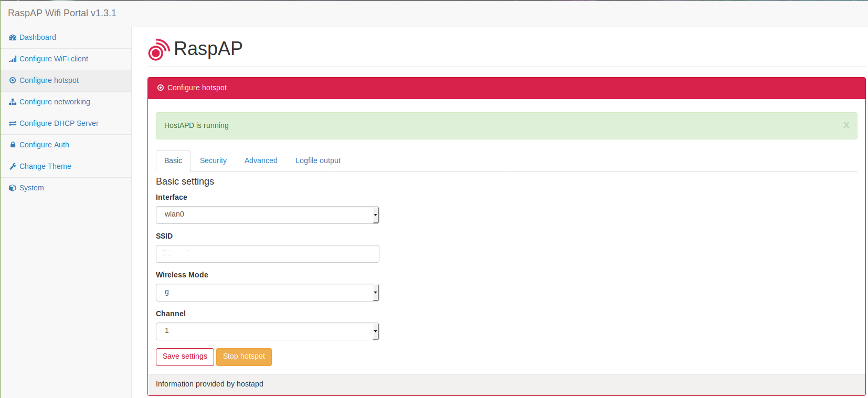Switch to the Security tab
The image size is (868, 398).
pos(213,161)
